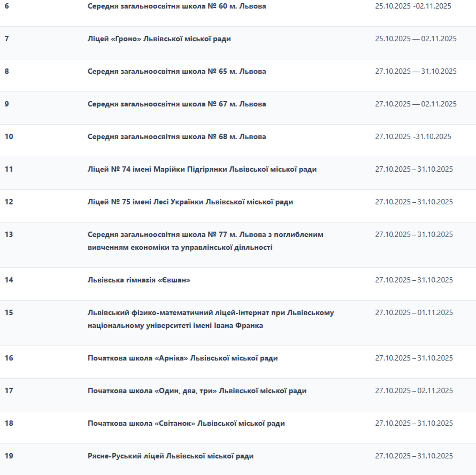
Task: Click the school № 60 name in row 6
Action: (177, 6)
